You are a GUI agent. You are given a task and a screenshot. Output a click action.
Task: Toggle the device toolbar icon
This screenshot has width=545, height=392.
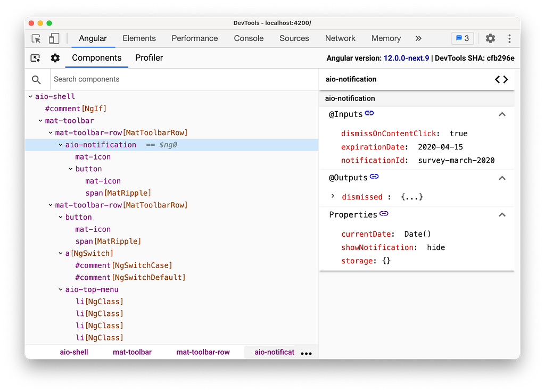click(54, 38)
